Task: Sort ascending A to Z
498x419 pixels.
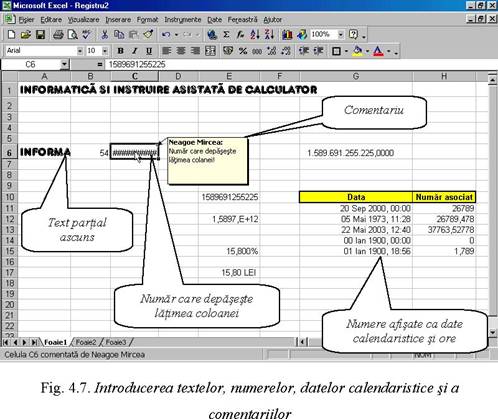Action: click(x=255, y=35)
